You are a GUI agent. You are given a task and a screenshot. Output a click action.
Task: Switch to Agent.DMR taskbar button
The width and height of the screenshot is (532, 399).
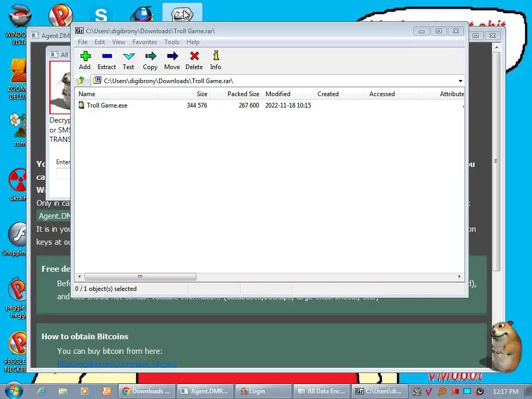point(205,391)
